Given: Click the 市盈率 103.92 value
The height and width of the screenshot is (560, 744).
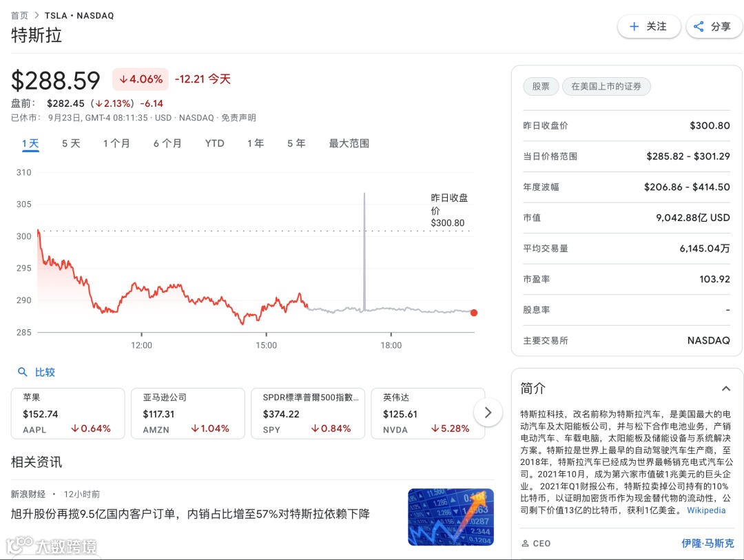Looking at the screenshot, I should tap(714, 279).
